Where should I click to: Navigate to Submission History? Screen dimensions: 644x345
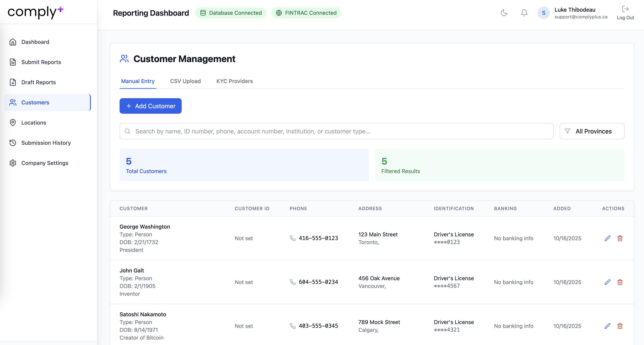46,143
